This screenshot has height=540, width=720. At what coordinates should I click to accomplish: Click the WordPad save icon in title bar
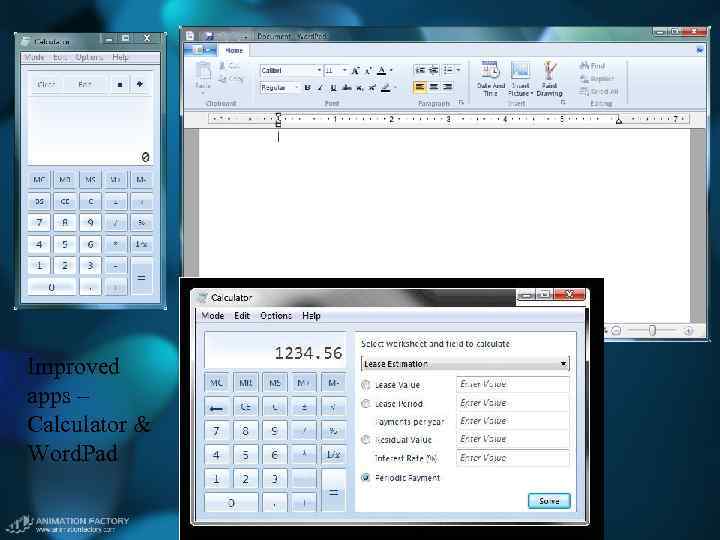coord(209,35)
